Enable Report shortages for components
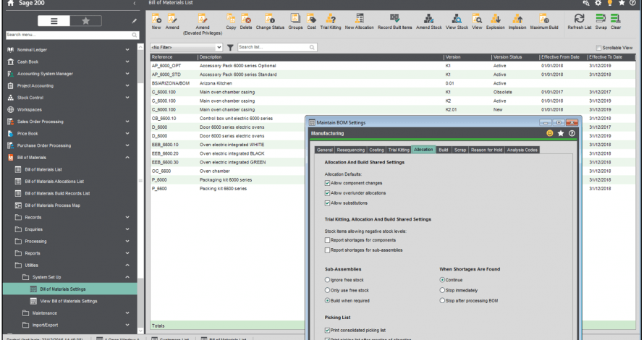This screenshot has height=340, width=644. click(327, 240)
